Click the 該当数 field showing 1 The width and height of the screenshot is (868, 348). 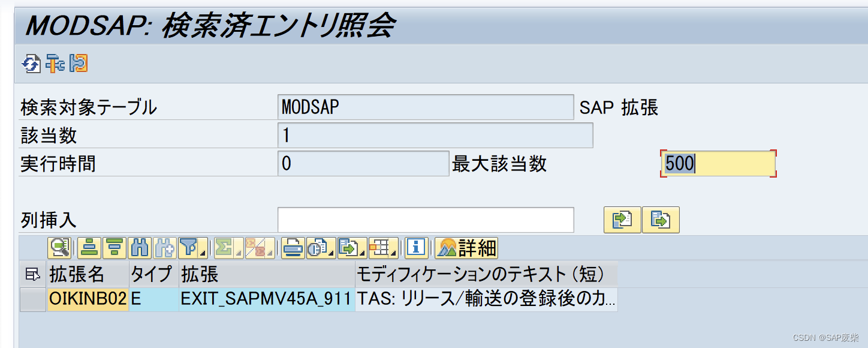pyautogui.click(x=435, y=135)
